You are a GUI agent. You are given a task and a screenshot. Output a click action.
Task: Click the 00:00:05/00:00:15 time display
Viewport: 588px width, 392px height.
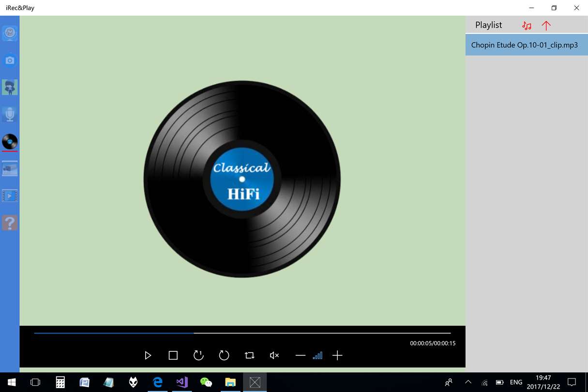click(x=433, y=343)
